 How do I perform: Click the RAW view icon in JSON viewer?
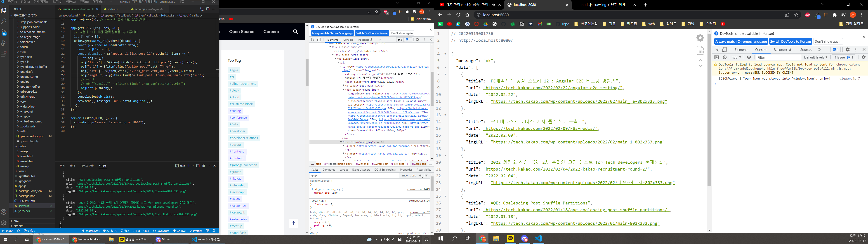click(701, 51)
